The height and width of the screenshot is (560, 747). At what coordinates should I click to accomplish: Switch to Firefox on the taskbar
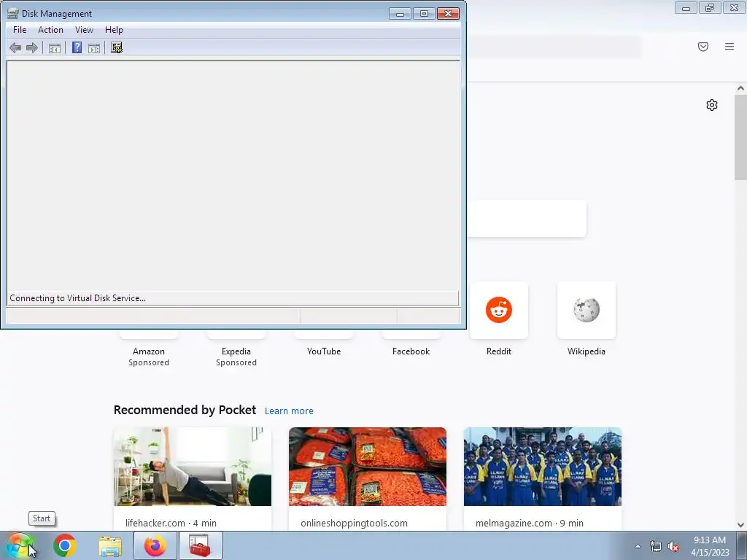(x=155, y=545)
